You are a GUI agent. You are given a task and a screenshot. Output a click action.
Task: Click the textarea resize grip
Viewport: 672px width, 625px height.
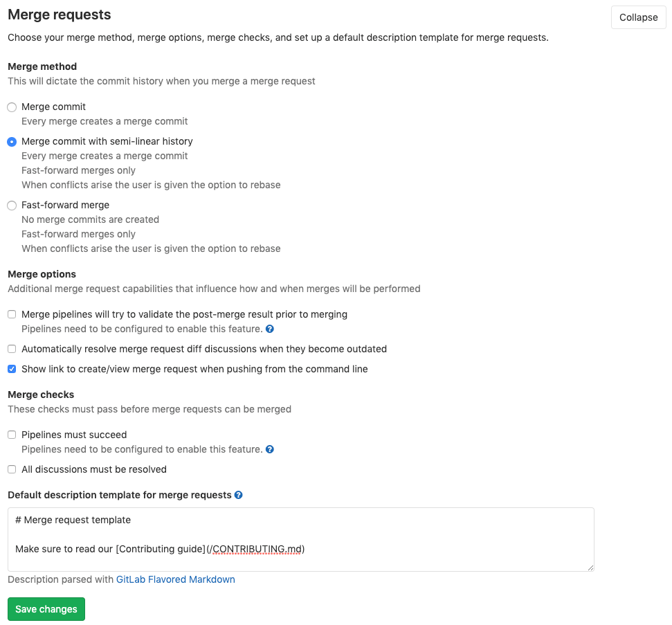[590, 568]
